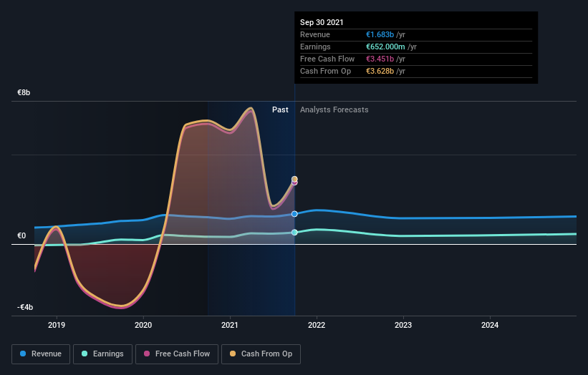Image resolution: width=588 pixels, height=375 pixels.
Task: Click the Cash From Op data point marker
Action: (294, 179)
